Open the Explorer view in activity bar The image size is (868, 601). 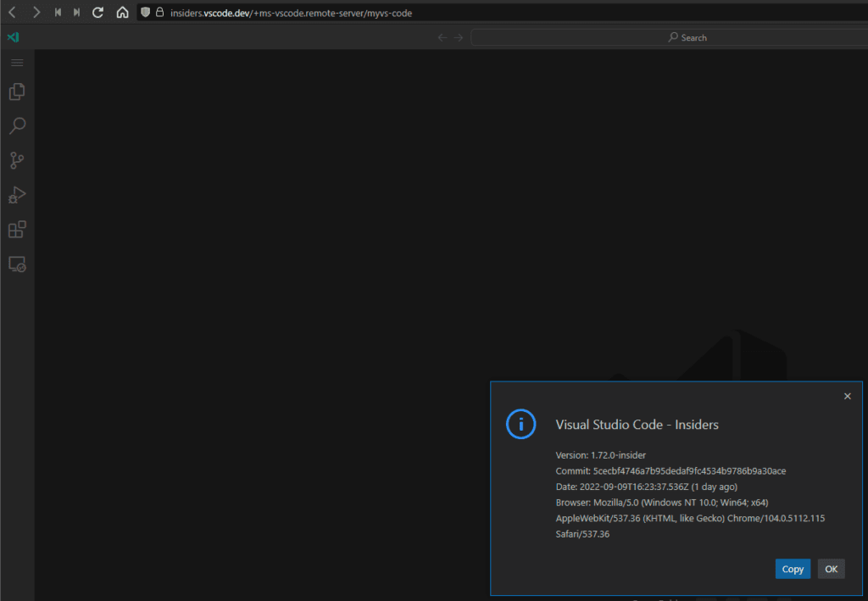click(17, 92)
